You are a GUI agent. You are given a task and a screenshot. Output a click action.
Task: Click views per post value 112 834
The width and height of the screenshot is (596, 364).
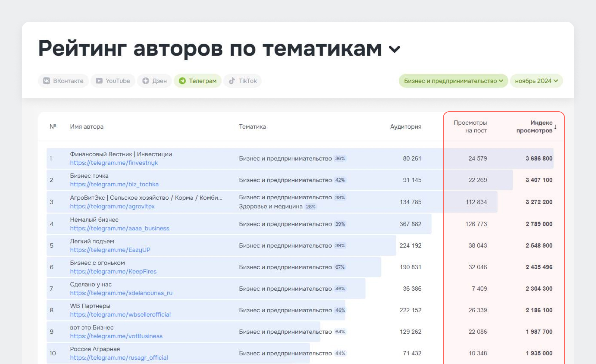pos(476,202)
